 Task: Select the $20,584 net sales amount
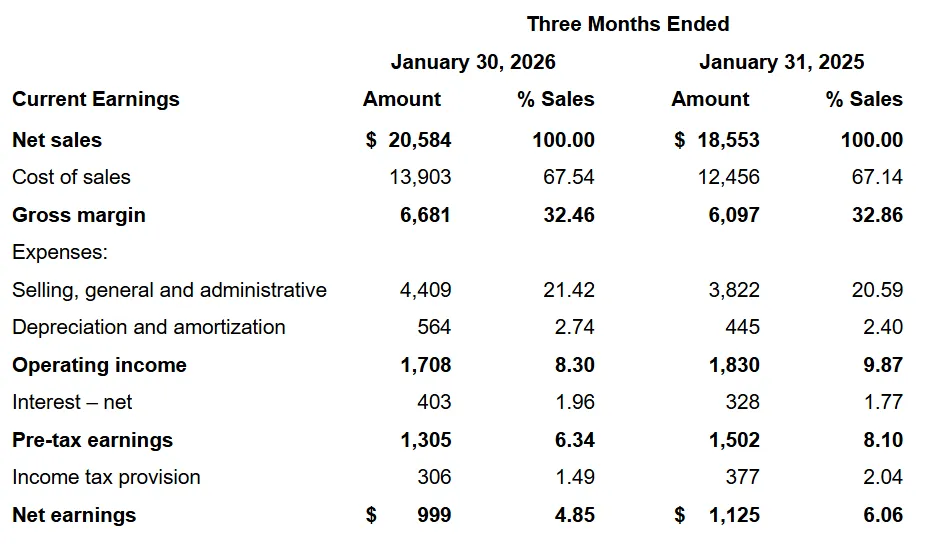click(x=410, y=140)
